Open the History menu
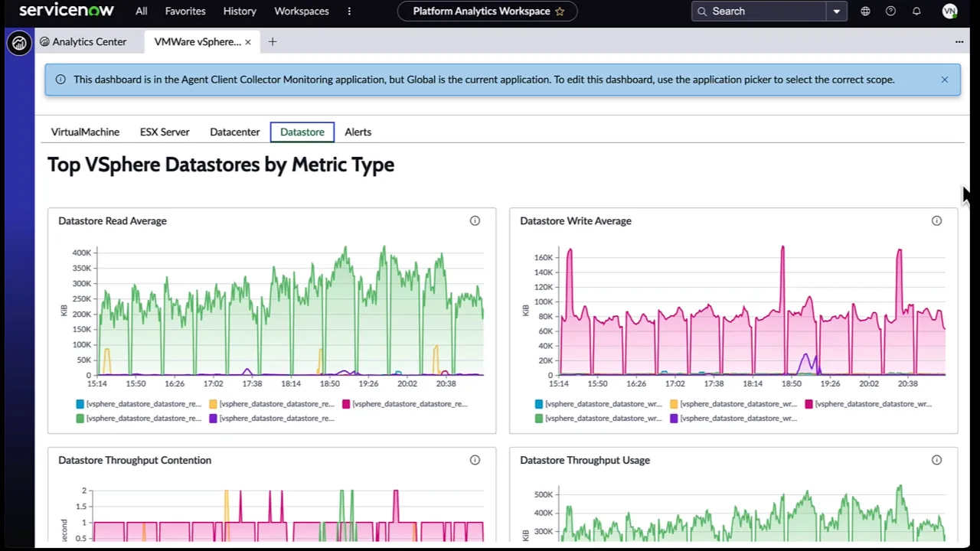The image size is (980, 551). tap(240, 11)
